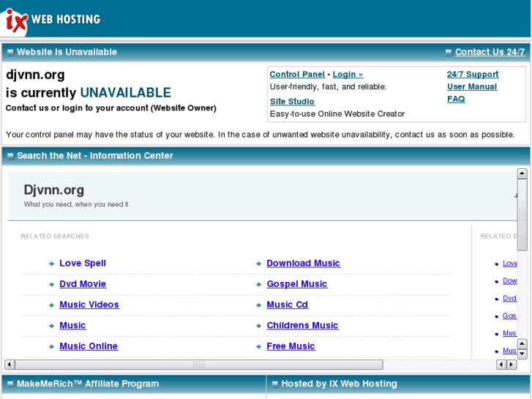Click the Free Music related search
Screen dimensions: 532x399
[291, 346]
